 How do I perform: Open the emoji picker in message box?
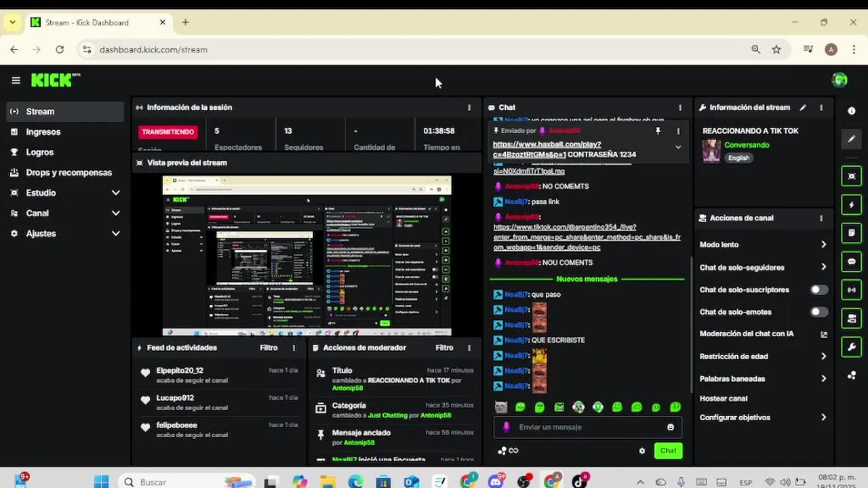point(671,427)
